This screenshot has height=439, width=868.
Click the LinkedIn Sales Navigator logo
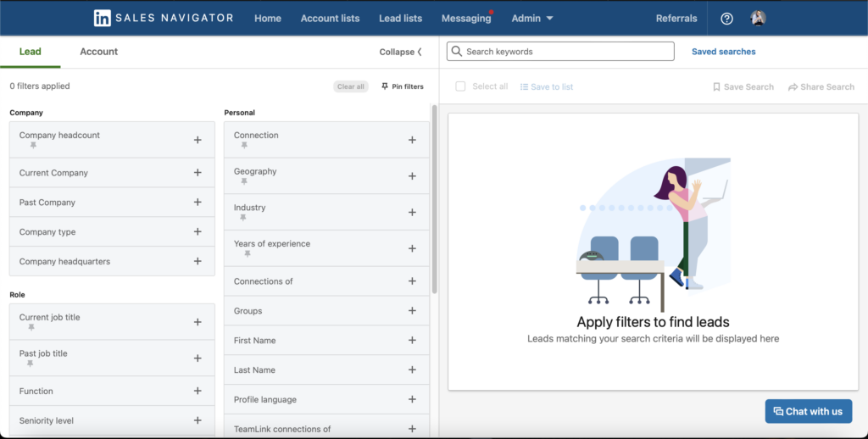tap(163, 18)
